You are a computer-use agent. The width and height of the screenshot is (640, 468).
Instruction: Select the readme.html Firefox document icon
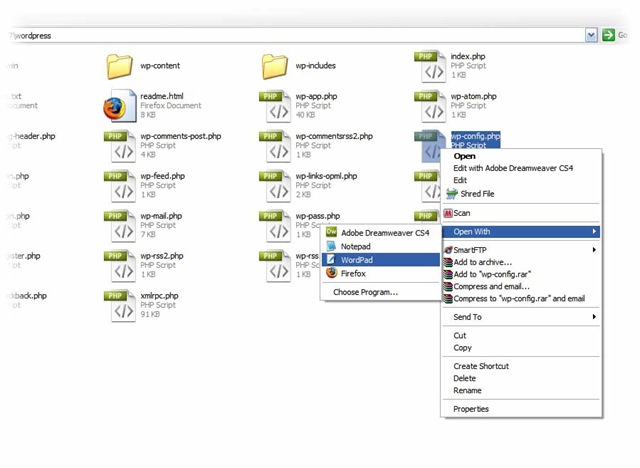point(119,106)
